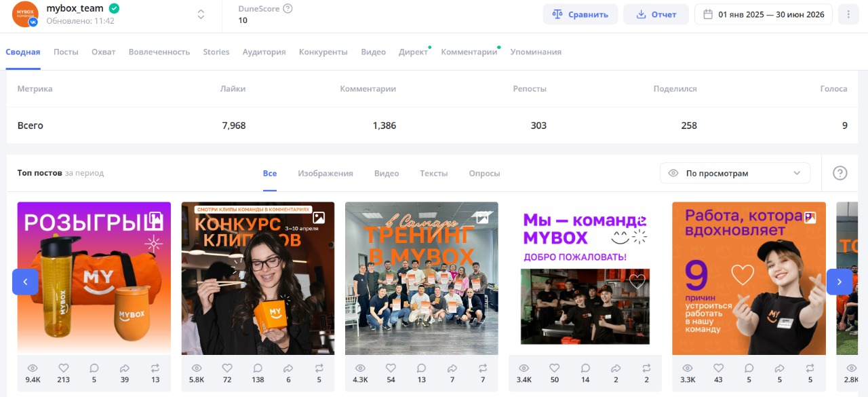
Task: Open the Вовлеченность tab
Action: (159, 52)
